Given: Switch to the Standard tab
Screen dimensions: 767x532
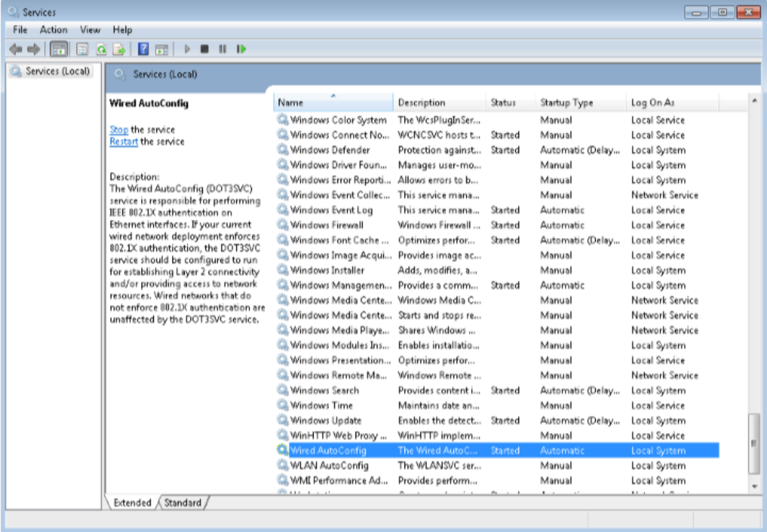Looking at the screenshot, I should coord(182,503).
